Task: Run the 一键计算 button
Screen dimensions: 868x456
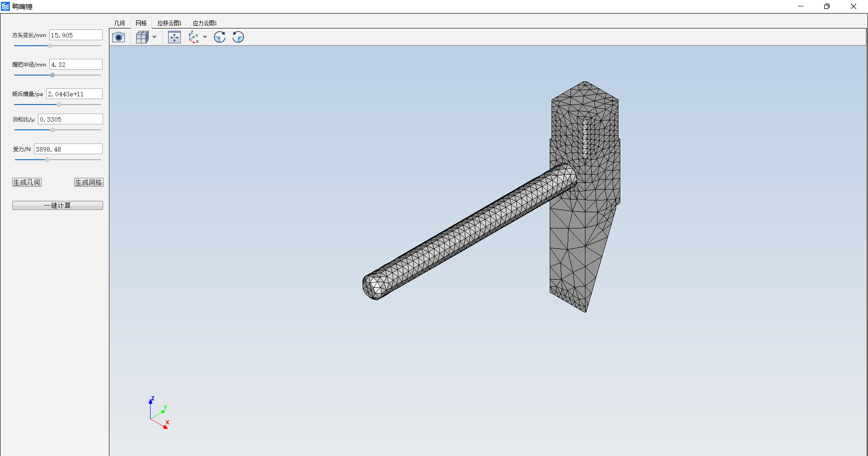Action: [57, 205]
